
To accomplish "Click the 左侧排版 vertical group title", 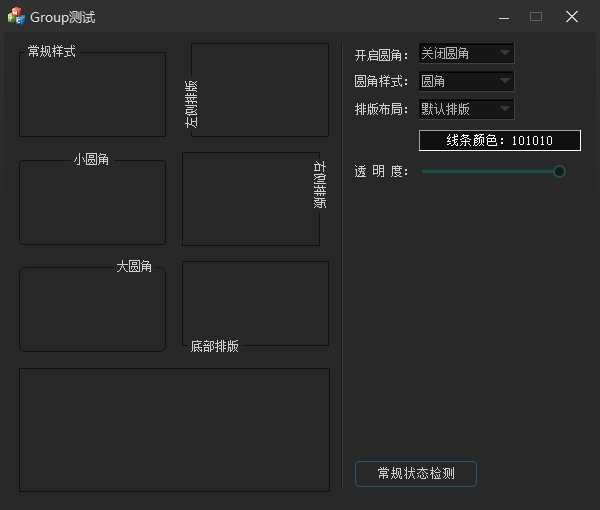I will click(191, 104).
